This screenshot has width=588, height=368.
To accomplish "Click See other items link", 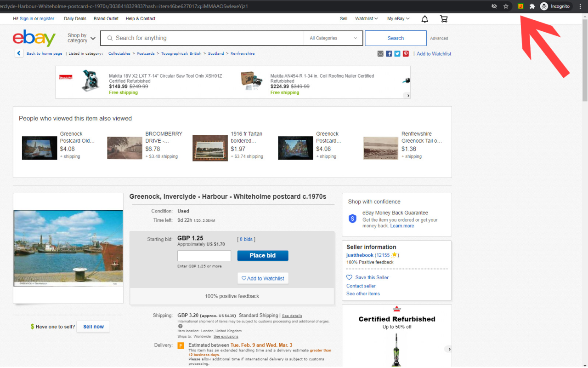I will click(363, 293).
